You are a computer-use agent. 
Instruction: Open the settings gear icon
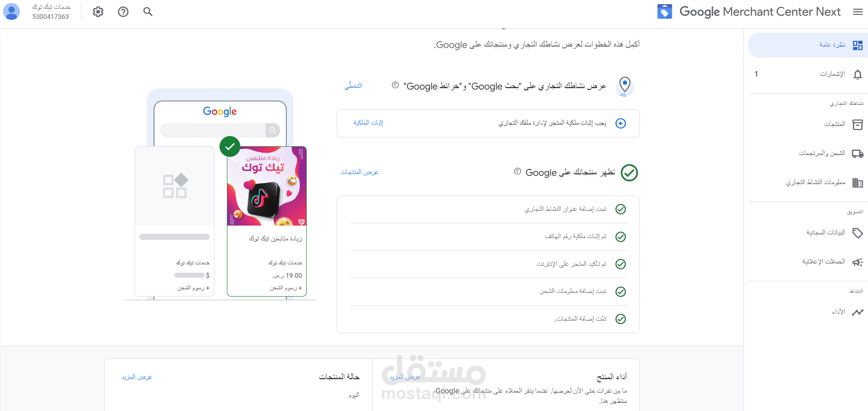[x=98, y=12]
